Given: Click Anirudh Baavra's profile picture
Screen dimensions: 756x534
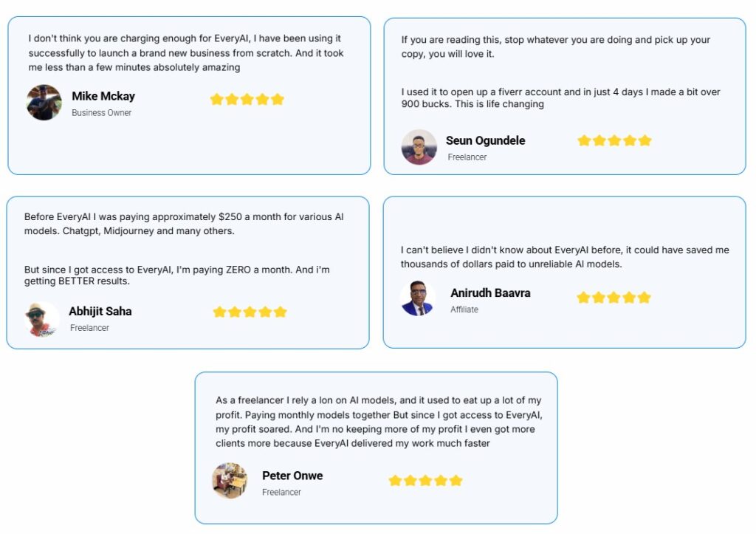Looking at the screenshot, I should tap(418, 298).
